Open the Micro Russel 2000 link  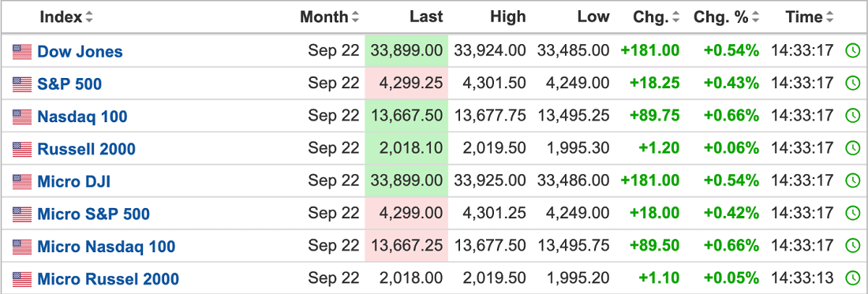(108, 278)
